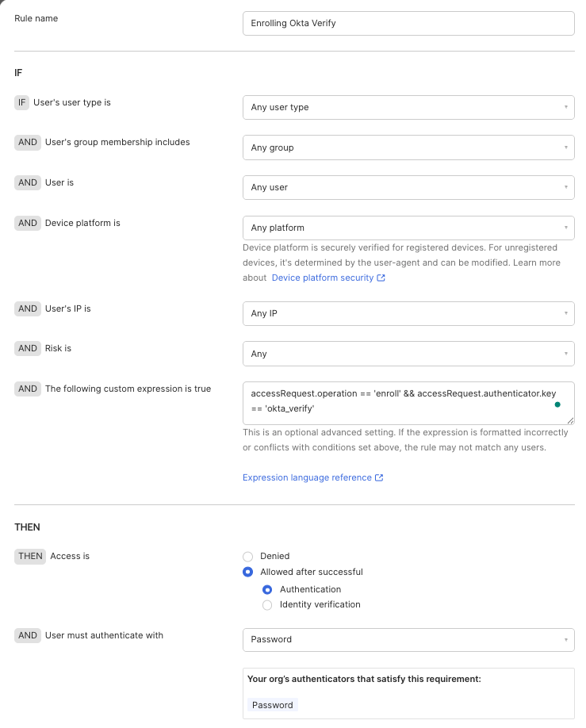Viewport: 586px width, 728px height.
Task: Choose the Identity verification radio button
Action: click(x=267, y=605)
